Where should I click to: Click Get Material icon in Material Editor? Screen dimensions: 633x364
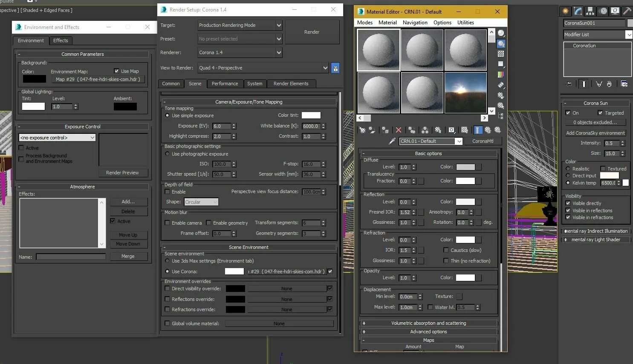pyautogui.click(x=362, y=130)
